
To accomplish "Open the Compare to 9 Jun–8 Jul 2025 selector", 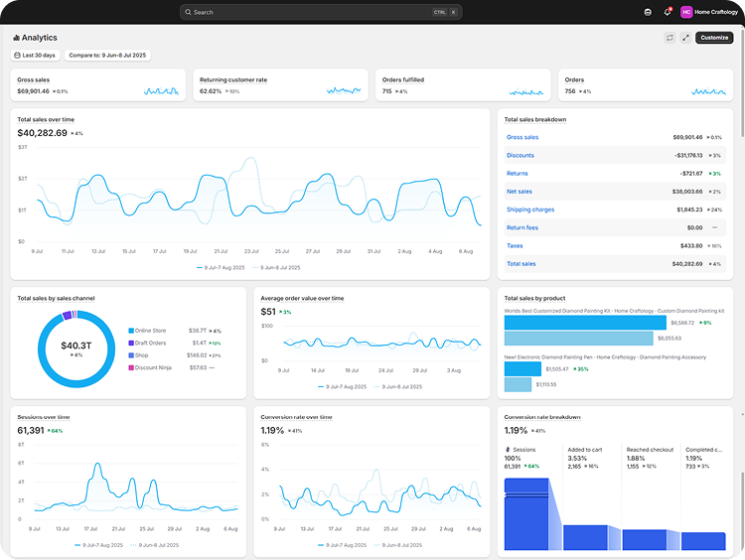I will (107, 55).
